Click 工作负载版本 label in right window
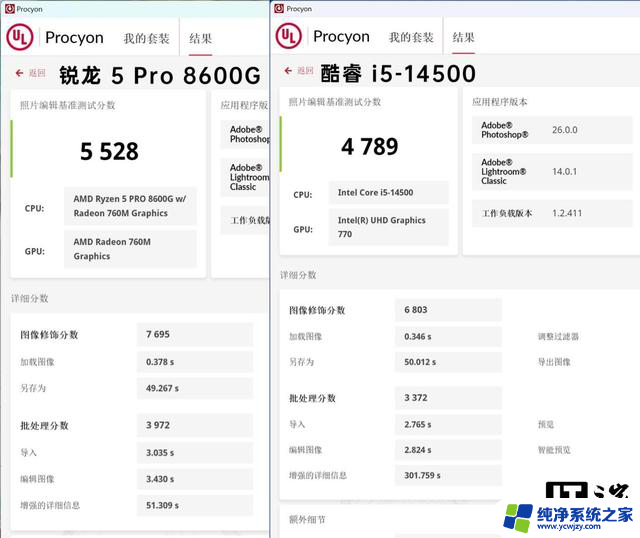 (x=507, y=213)
